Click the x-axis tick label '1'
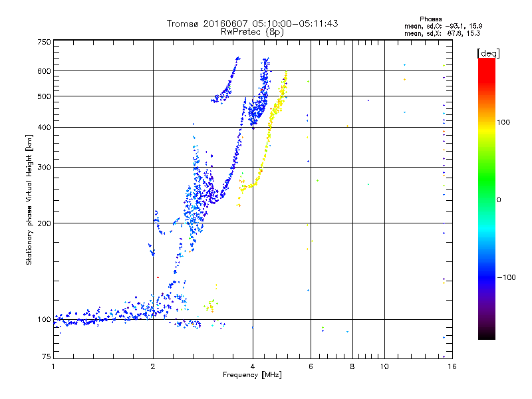532x399 pixels. click(53, 366)
